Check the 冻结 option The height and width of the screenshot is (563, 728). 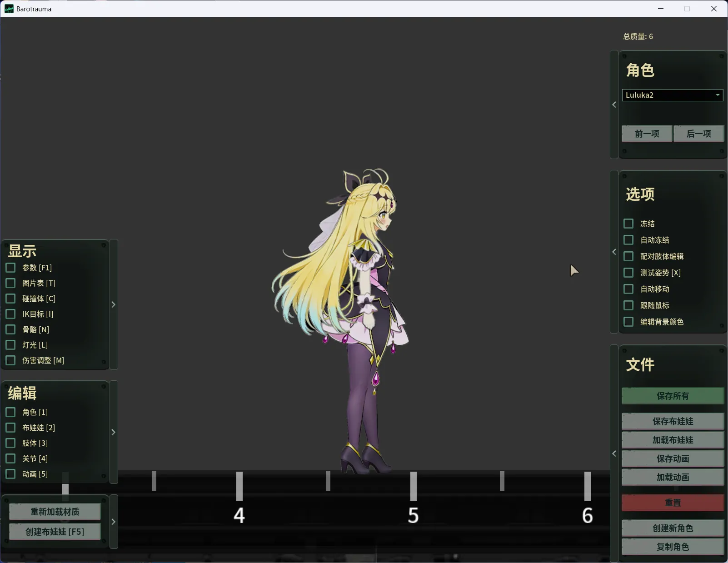pyautogui.click(x=628, y=224)
